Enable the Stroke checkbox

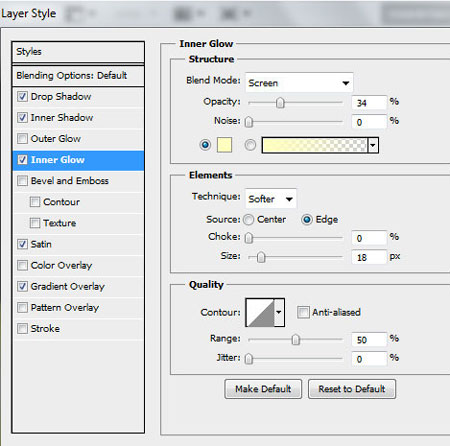[22, 329]
